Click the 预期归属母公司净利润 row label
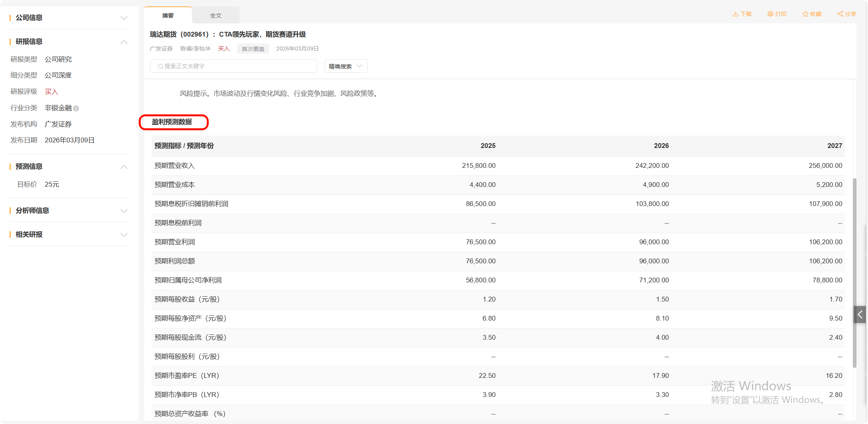This screenshot has width=868, height=424. point(188,280)
